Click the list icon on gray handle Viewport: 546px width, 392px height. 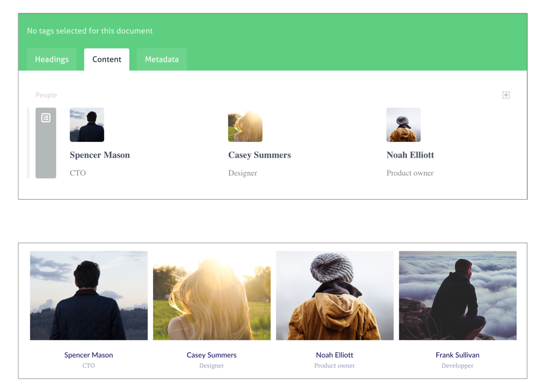click(x=46, y=117)
